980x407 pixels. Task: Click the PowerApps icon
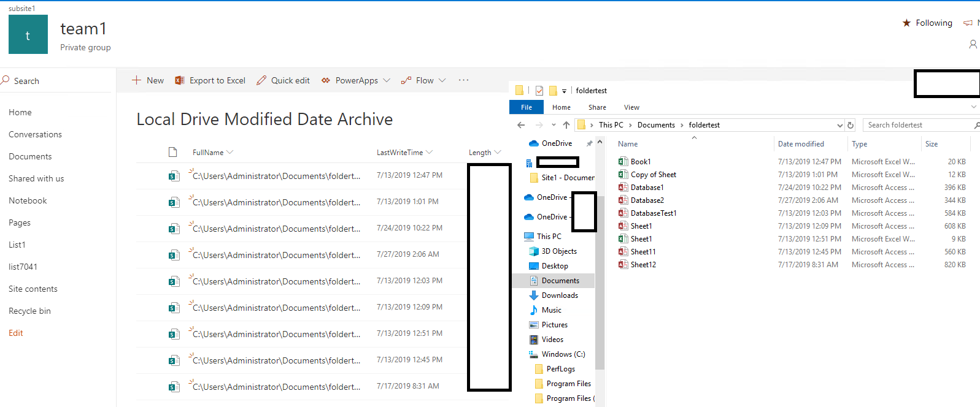[326, 80]
